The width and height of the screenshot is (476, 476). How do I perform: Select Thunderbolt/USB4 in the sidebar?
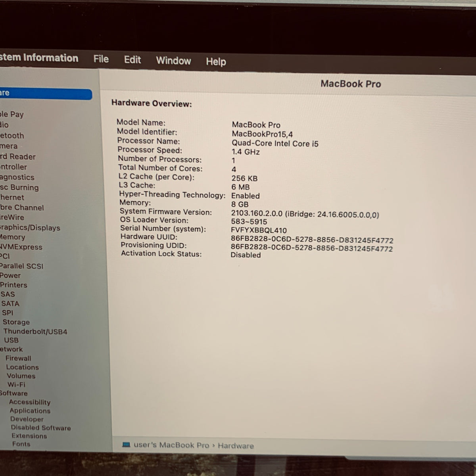pyautogui.click(x=35, y=332)
